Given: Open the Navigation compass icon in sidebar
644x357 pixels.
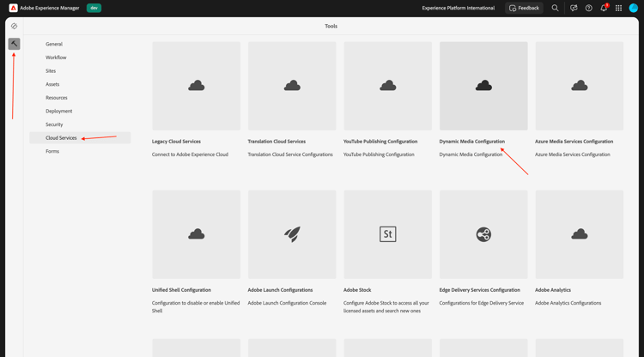Looking at the screenshot, I should tap(14, 27).
